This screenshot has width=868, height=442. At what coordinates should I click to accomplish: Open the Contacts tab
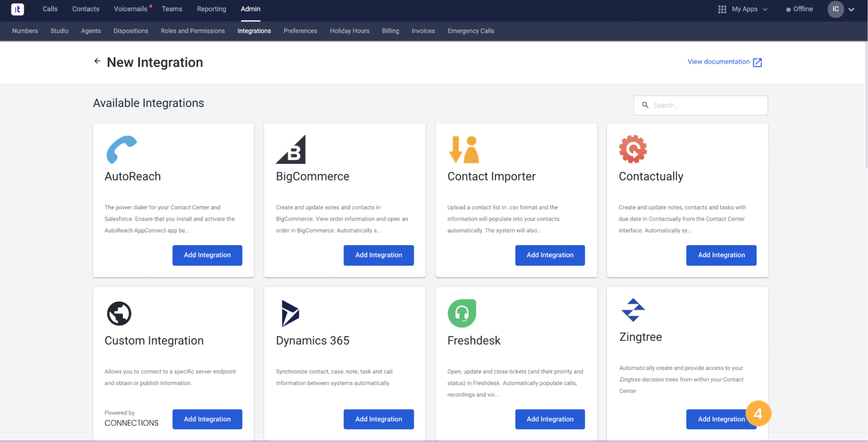coord(86,9)
